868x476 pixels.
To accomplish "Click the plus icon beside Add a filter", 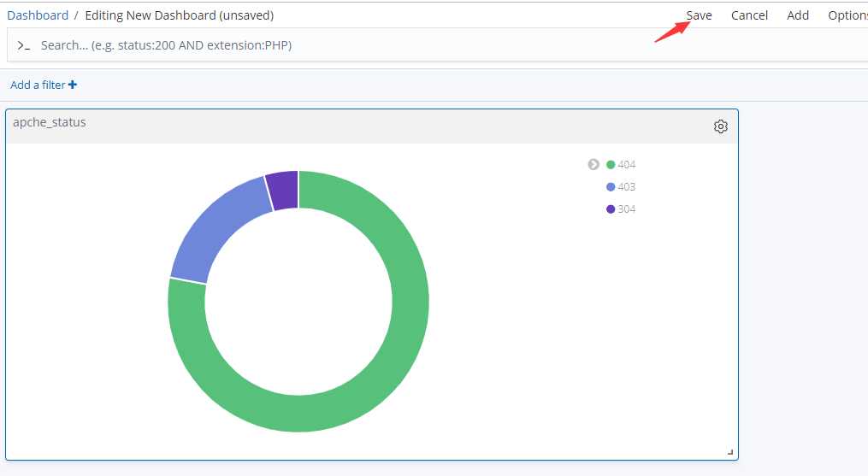I will [x=73, y=85].
